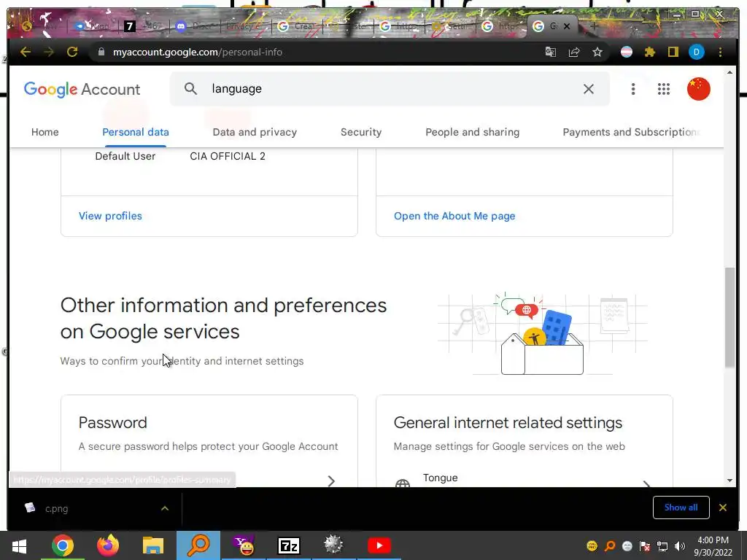Open General internet related settings card
The height and width of the screenshot is (560, 747).
(x=508, y=422)
